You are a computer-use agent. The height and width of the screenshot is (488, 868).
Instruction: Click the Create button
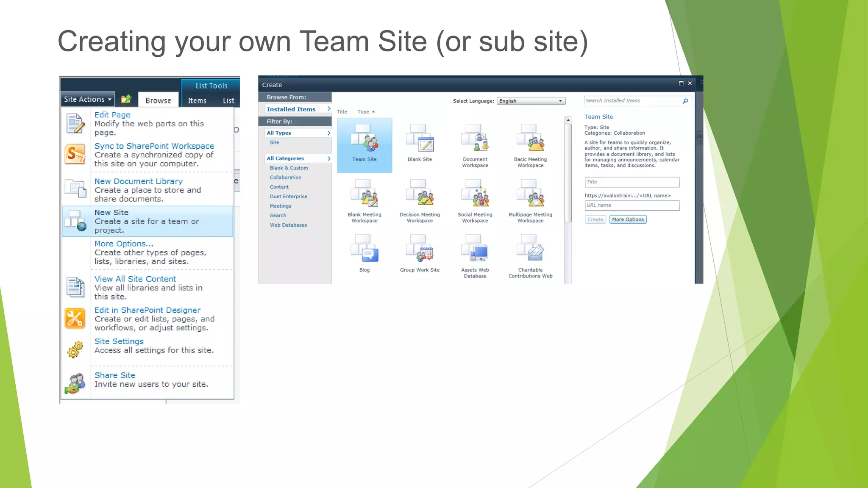point(595,219)
